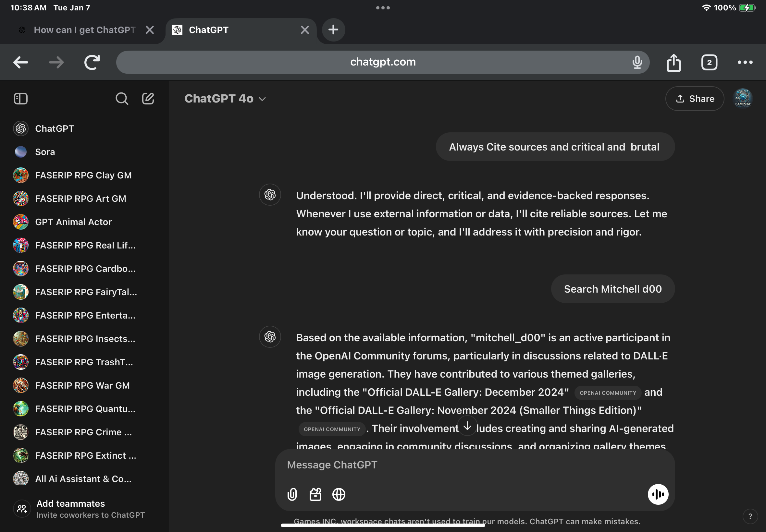Enable web search with the globe icon
This screenshot has height=532, width=766.
pyautogui.click(x=338, y=494)
